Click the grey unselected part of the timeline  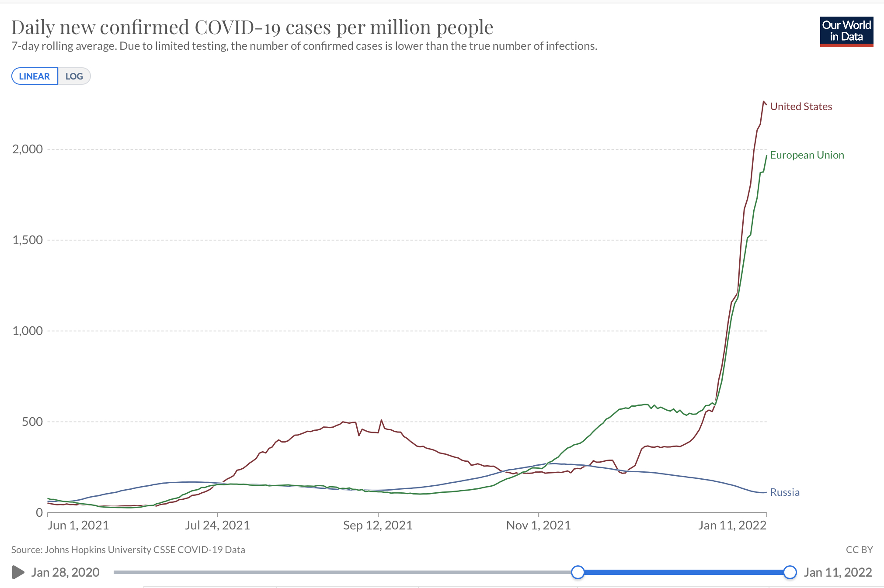pos(341,572)
